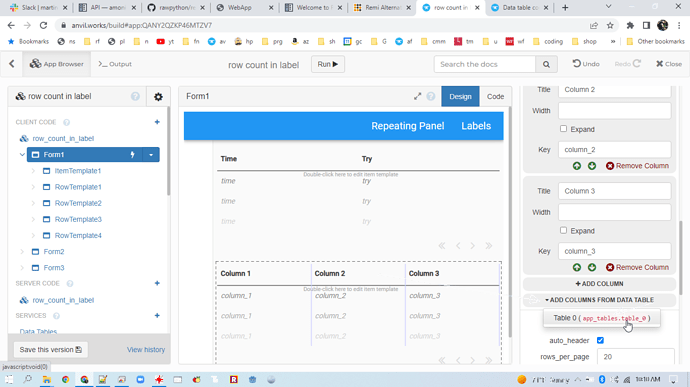Bookmark this page with the star icon
This screenshot has width=690, height=387.
tap(610, 26)
